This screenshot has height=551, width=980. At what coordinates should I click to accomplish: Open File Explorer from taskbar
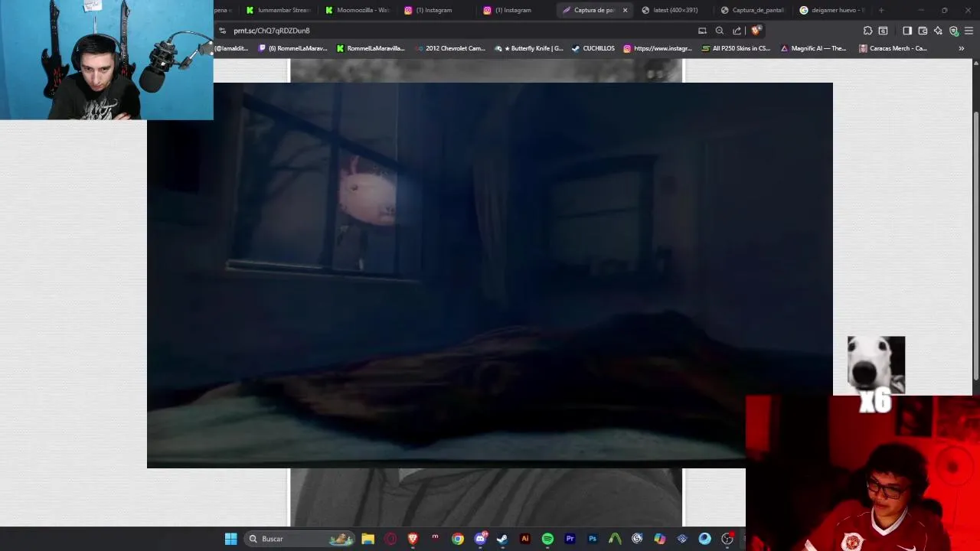(367, 539)
